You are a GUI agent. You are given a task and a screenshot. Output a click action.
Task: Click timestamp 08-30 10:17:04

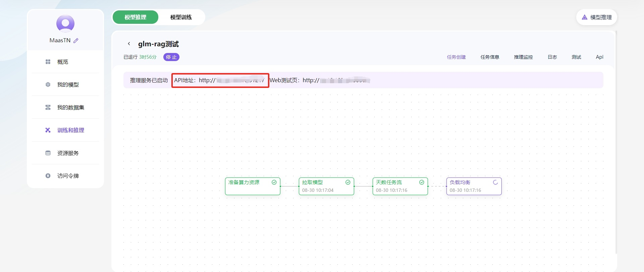pyautogui.click(x=318, y=190)
